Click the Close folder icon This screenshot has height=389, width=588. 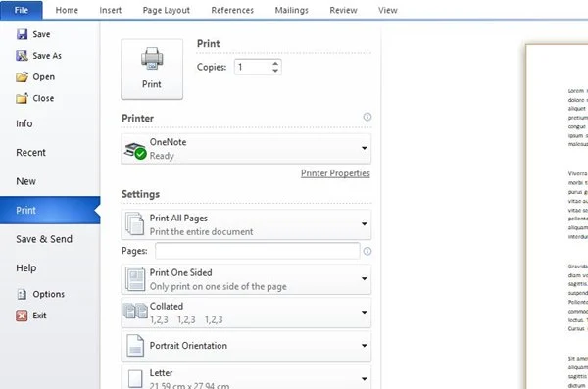22,98
